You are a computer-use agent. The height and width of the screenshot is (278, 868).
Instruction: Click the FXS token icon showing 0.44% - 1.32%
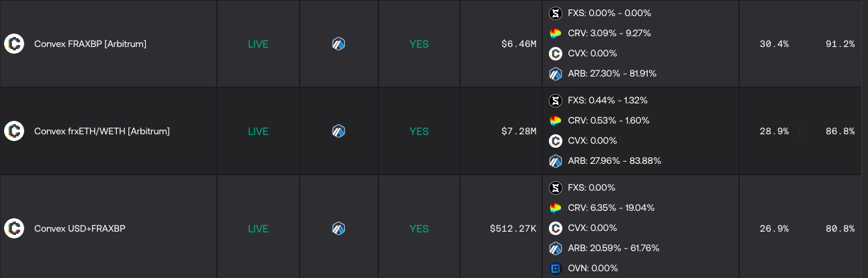(x=555, y=101)
